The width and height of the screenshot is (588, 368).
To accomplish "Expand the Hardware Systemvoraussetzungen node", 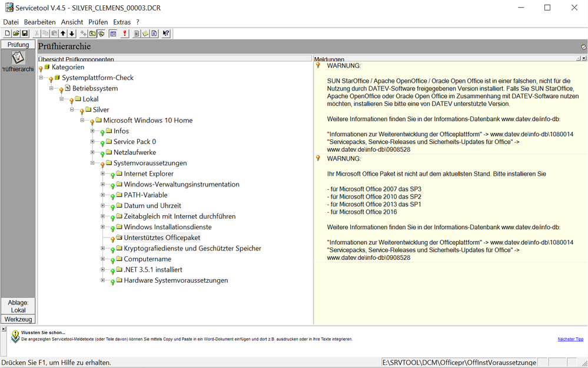I will point(103,280).
